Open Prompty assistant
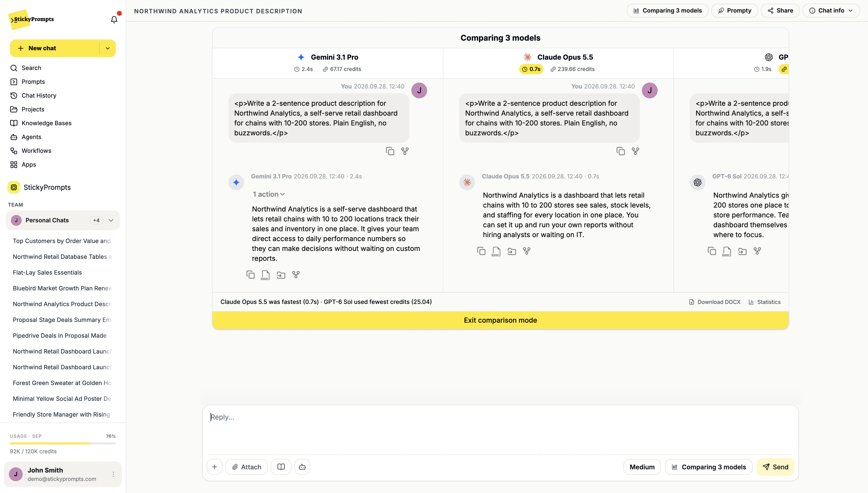 pyautogui.click(x=734, y=11)
